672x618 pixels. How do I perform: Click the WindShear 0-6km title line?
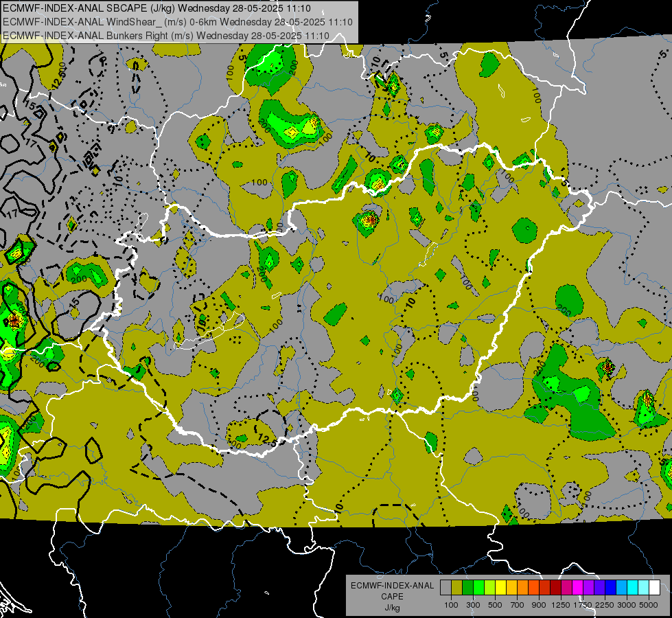click(177, 22)
